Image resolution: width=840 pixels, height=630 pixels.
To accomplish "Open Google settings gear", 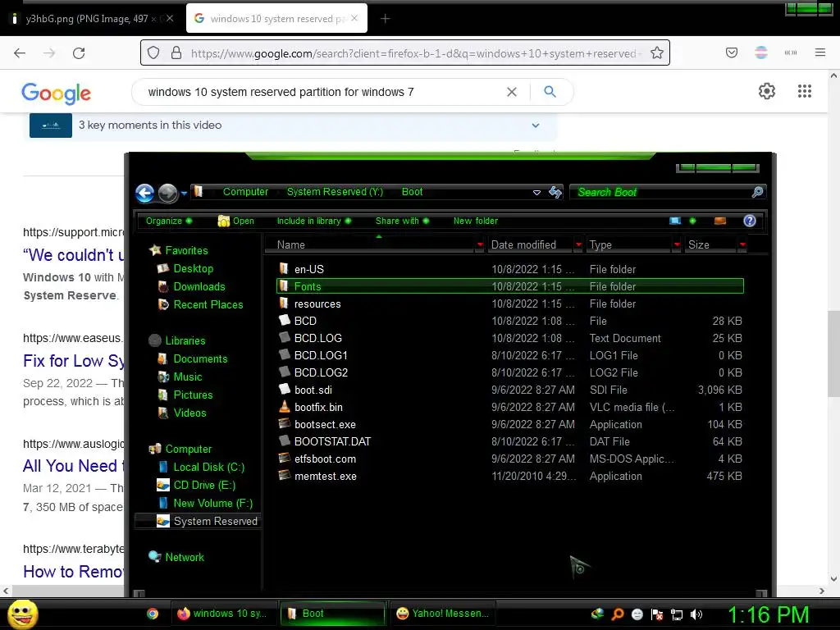I will point(767,91).
